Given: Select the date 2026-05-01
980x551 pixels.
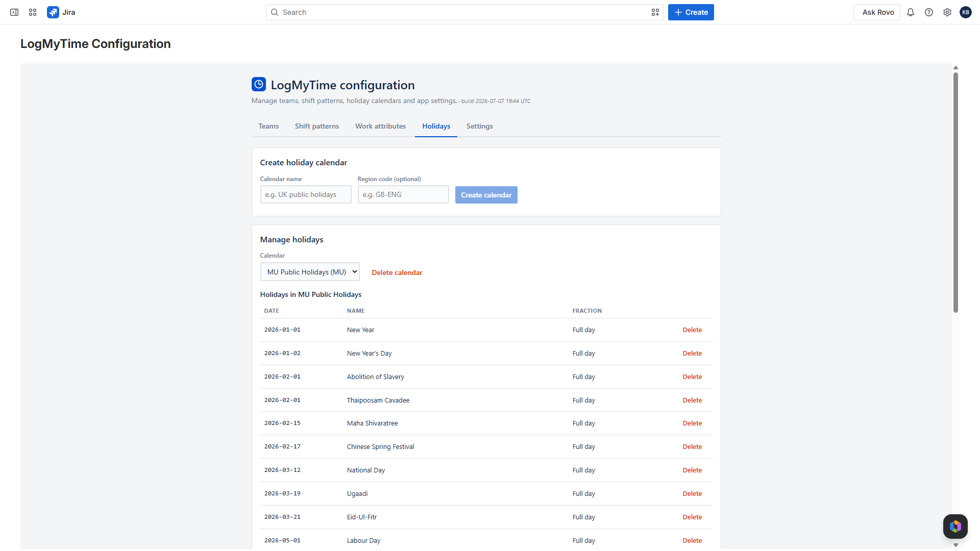Looking at the screenshot, I should tap(282, 541).
